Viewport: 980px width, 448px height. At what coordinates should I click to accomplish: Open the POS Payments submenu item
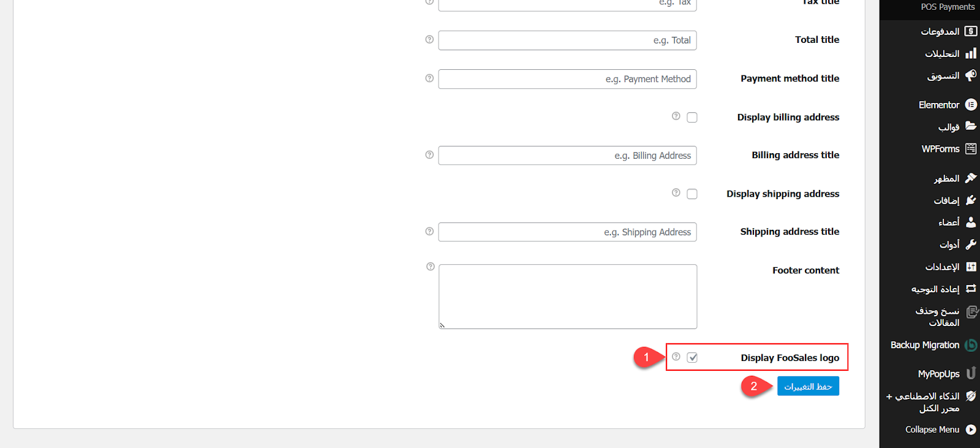click(x=948, y=7)
